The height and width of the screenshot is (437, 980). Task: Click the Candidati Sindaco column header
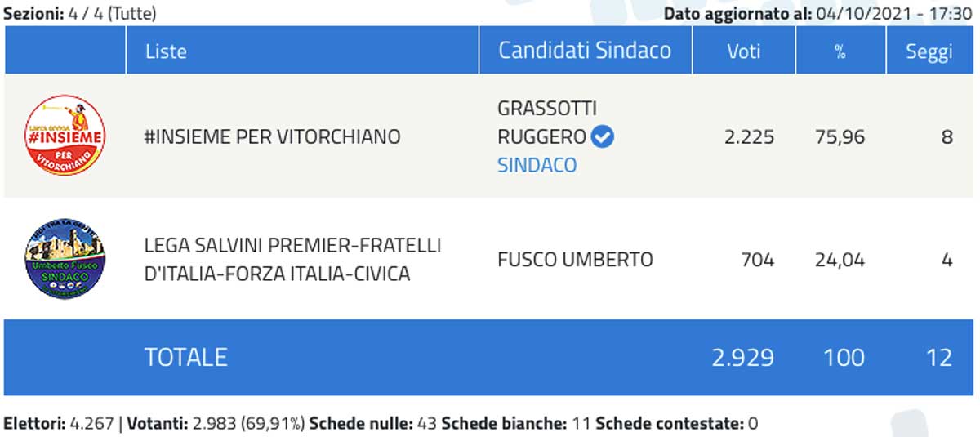coord(585,51)
